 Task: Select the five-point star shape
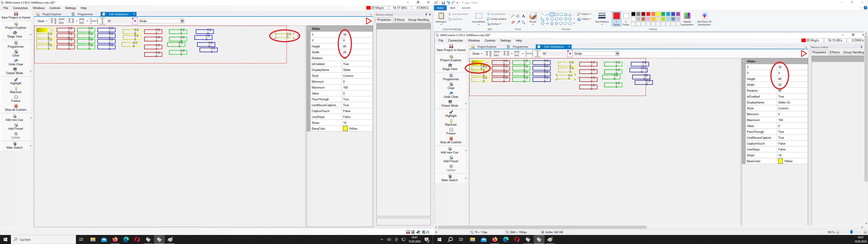point(552,23)
